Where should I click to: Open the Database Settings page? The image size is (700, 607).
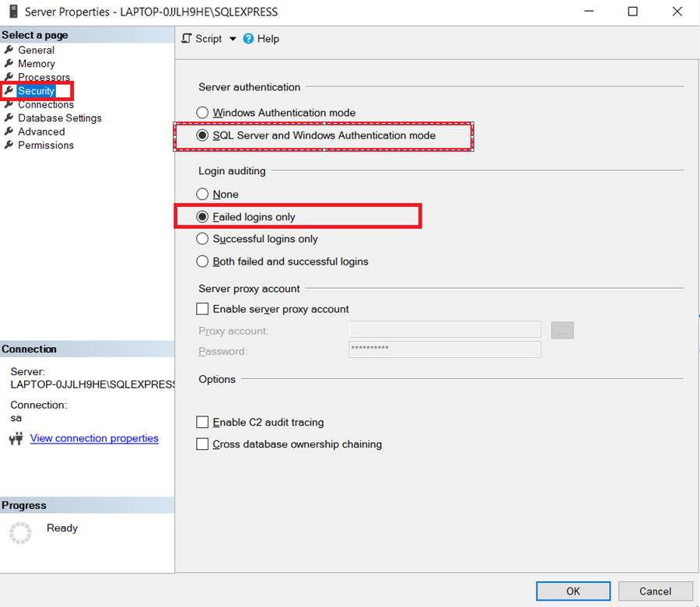tap(60, 118)
